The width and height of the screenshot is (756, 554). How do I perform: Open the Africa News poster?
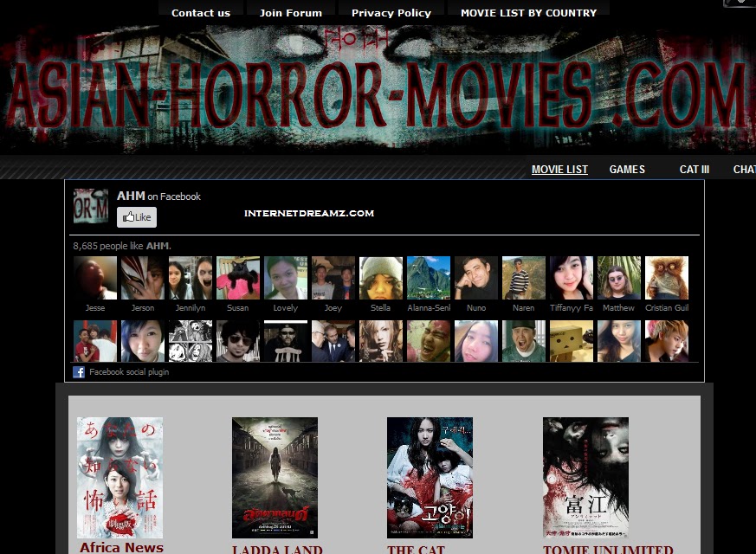point(120,478)
